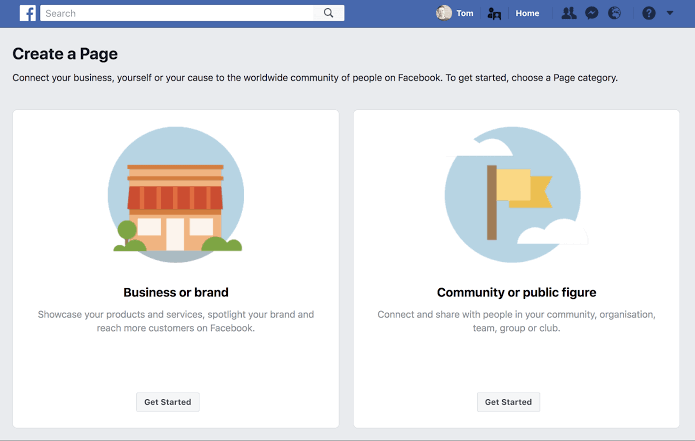Open Tom's profile name link

point(465,13)
